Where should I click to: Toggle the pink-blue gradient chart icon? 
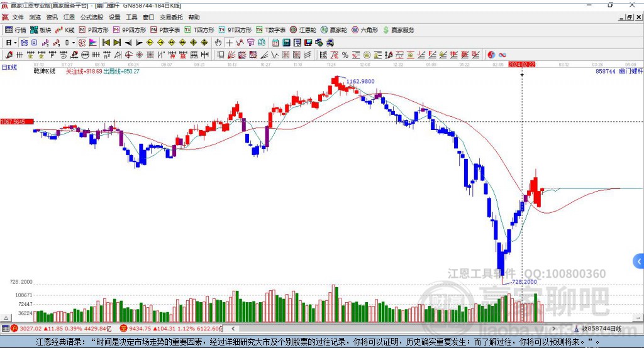tap(93, 43)
